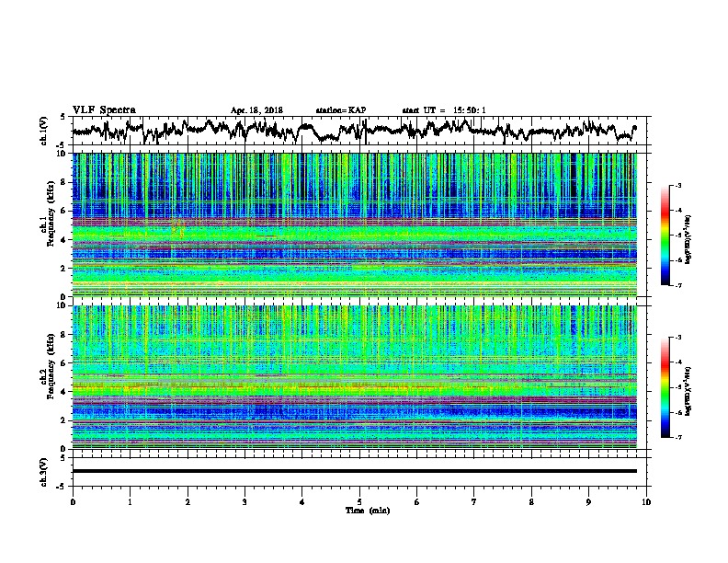Click time axis tick label 9
The image size is (728, 563).
point(588,502)
